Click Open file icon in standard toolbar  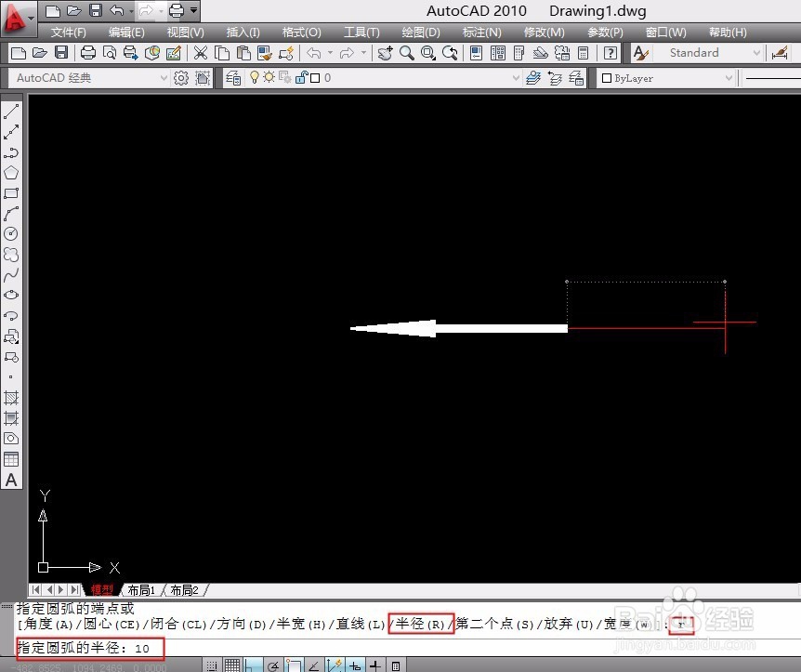40,53
